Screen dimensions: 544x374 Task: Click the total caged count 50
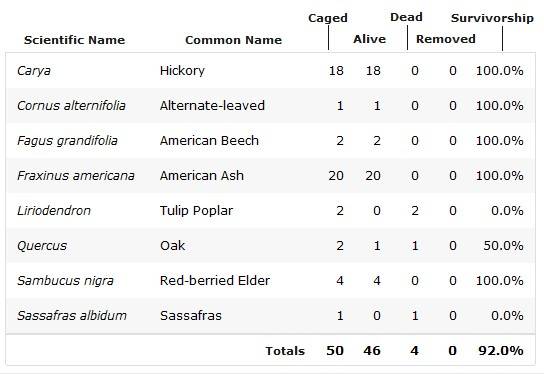(335, 350)
